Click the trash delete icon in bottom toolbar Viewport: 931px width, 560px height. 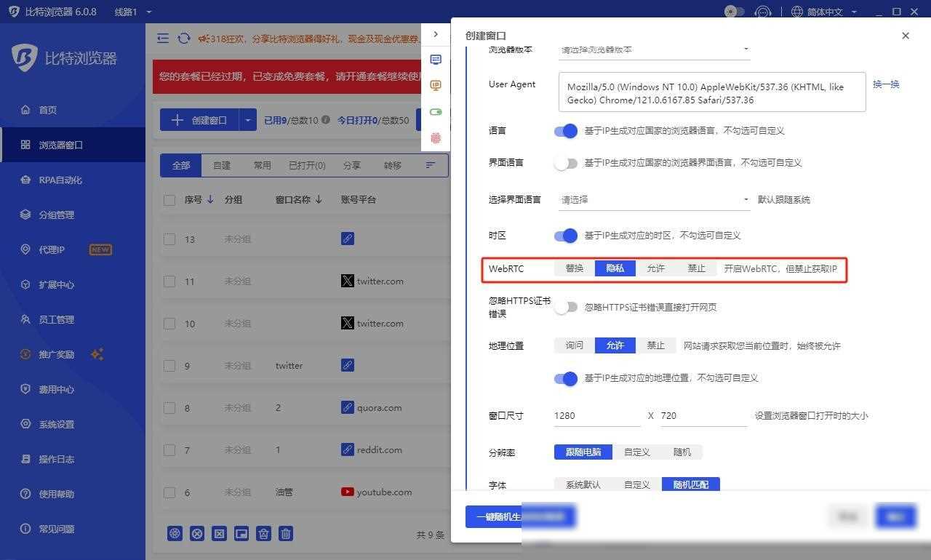pos(286,534)
